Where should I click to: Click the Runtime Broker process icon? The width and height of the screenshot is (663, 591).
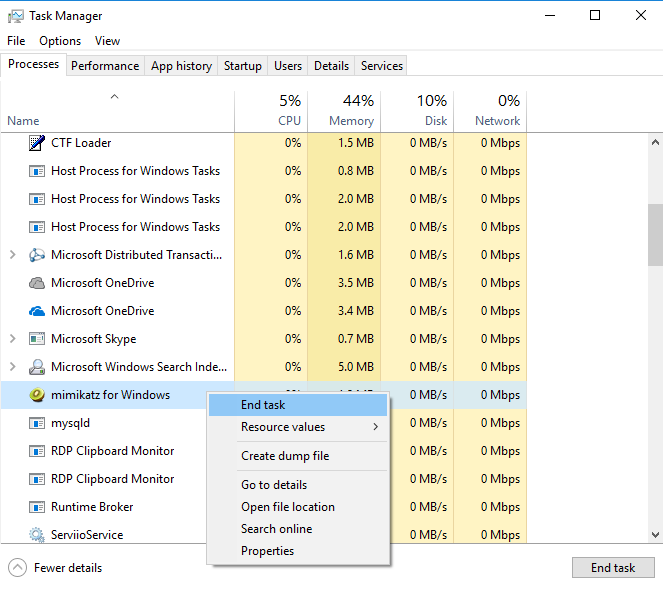37,507
